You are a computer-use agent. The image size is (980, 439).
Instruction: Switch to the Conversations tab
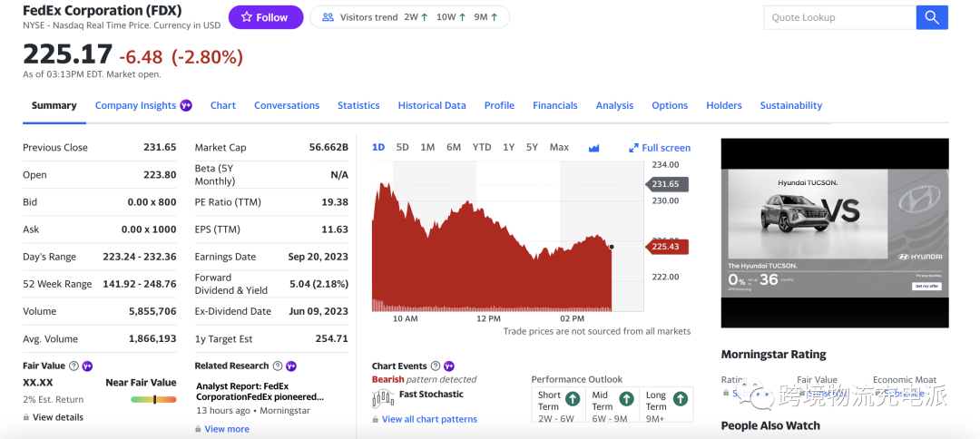tap(287, 105)
